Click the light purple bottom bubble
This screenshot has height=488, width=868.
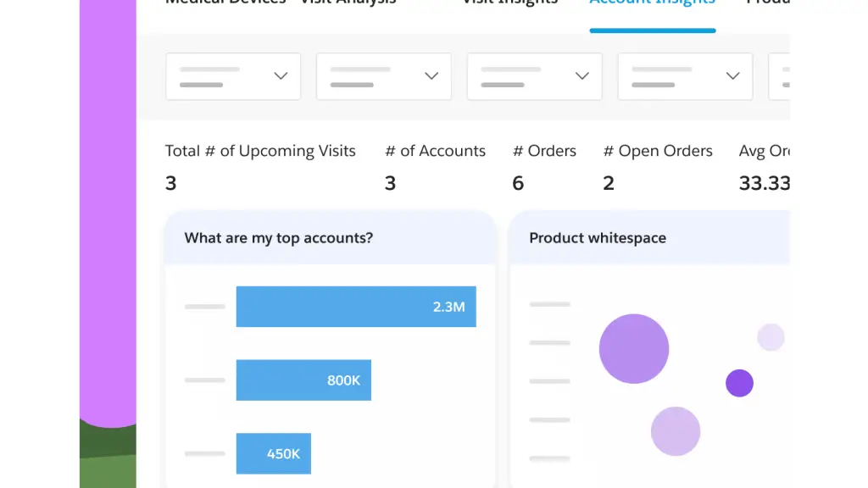pyautogui.click(x=676, y=431)
